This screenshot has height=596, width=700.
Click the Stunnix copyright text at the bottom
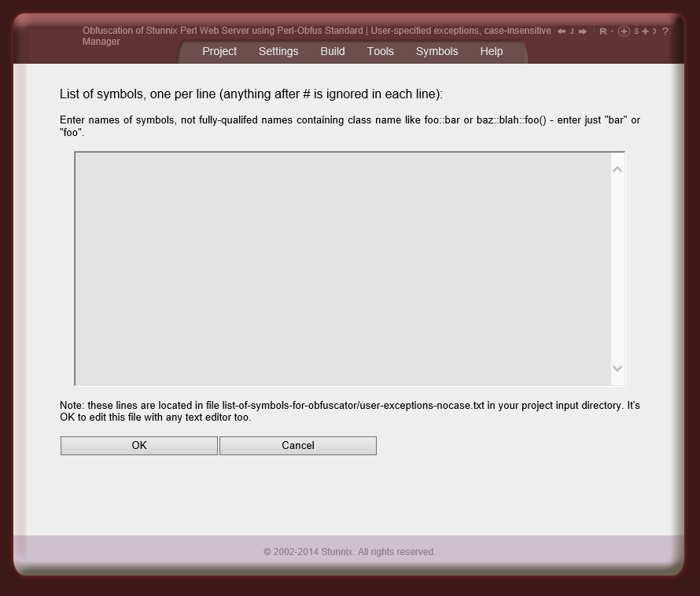(350, 551)
